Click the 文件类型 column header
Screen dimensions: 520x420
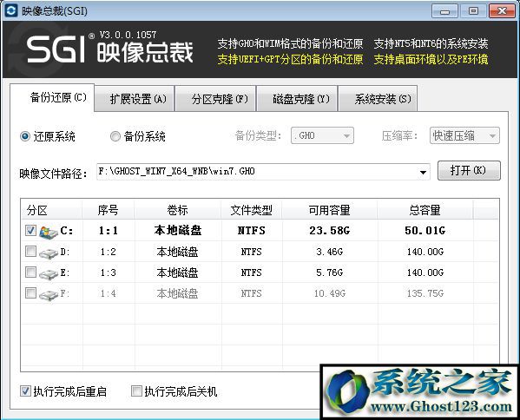pos(252,210)
